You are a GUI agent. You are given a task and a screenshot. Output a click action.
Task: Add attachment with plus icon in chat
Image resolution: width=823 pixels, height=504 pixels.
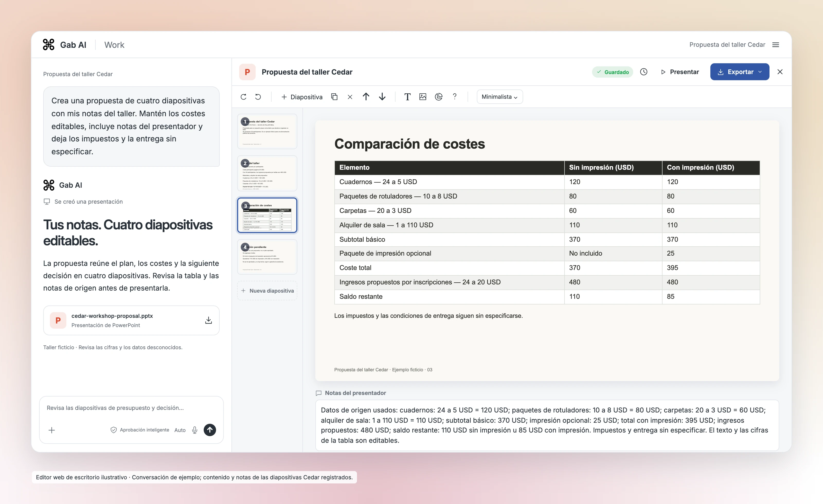tap(51, 430)
